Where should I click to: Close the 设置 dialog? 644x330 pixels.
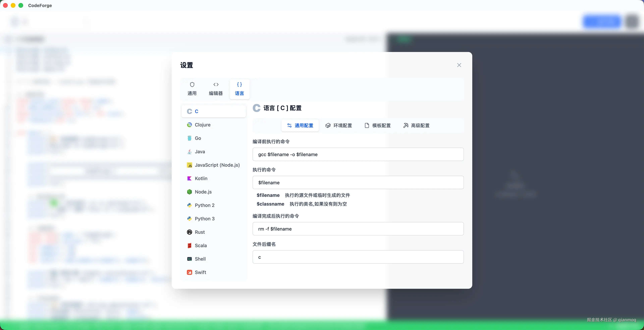(459, 65)
